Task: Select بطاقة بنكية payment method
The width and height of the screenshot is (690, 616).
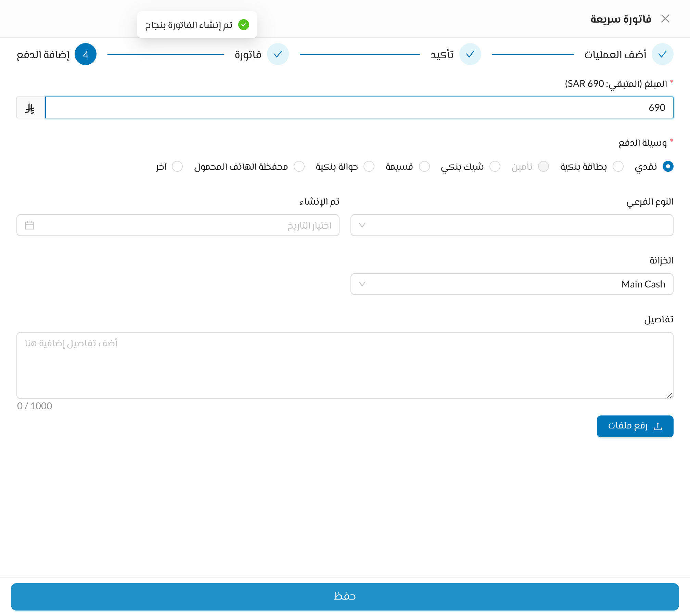Action: coord(618,166)
